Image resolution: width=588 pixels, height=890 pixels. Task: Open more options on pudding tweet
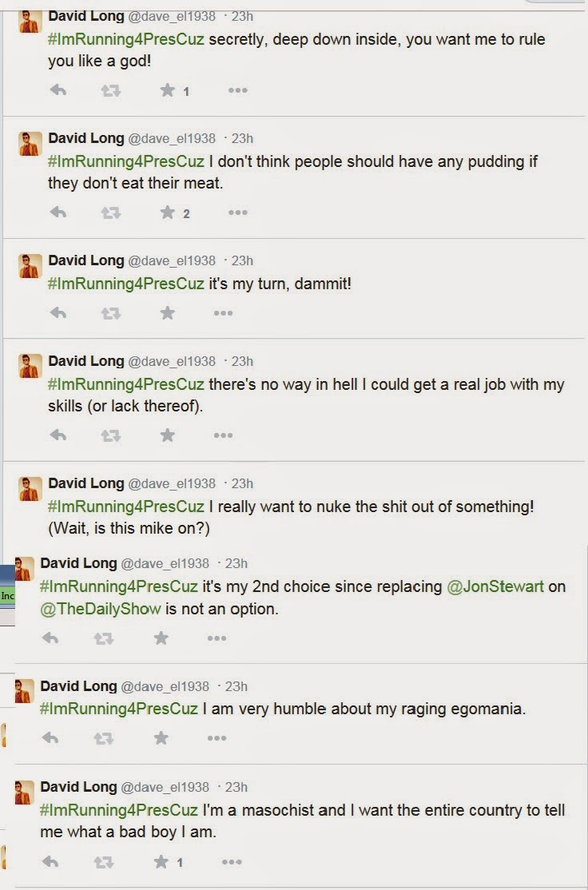coord(237,213)
